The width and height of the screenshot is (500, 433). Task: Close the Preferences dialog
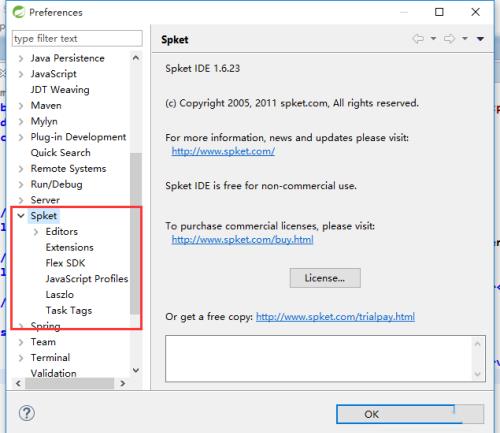click(476, 12)
